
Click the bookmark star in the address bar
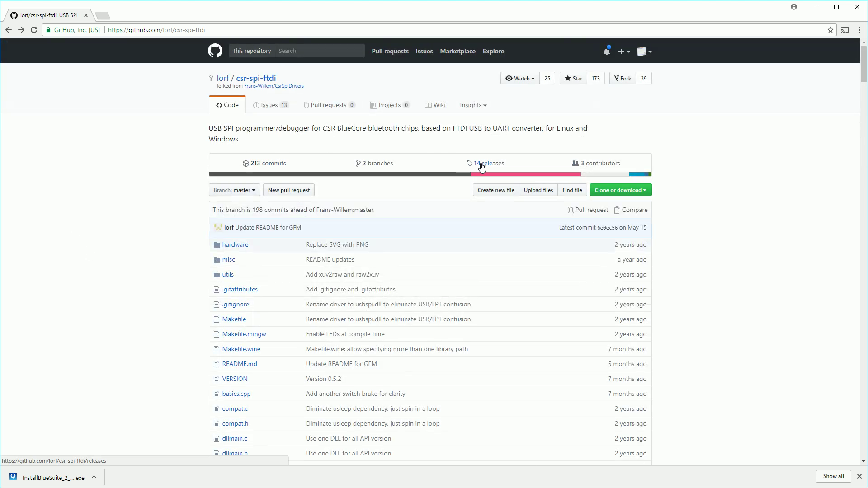point(830,30)
